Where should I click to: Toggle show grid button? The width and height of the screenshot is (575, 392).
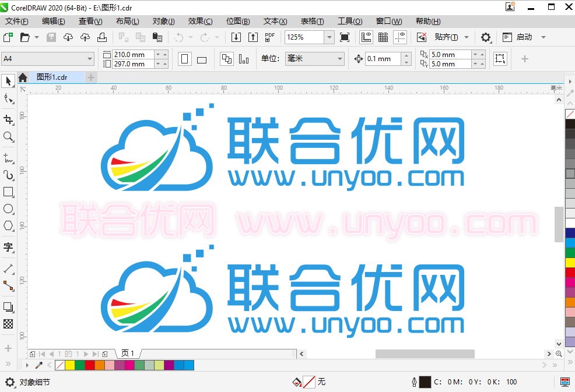coord(383,37)
